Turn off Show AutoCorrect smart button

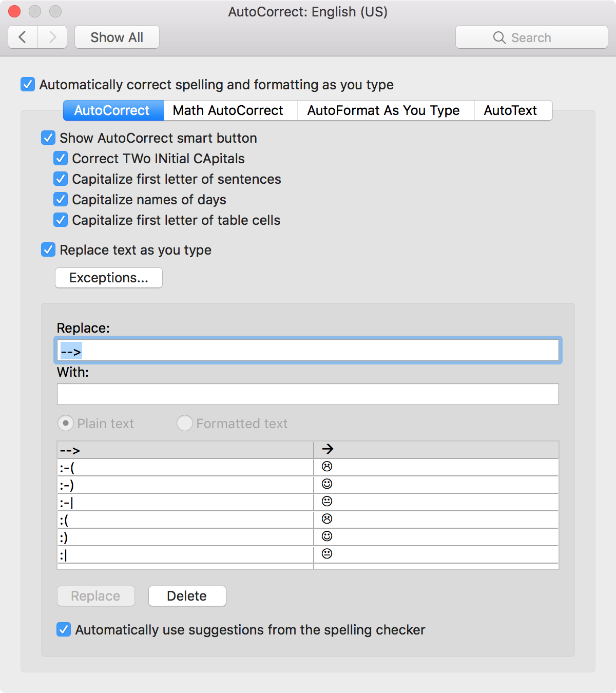48,138
